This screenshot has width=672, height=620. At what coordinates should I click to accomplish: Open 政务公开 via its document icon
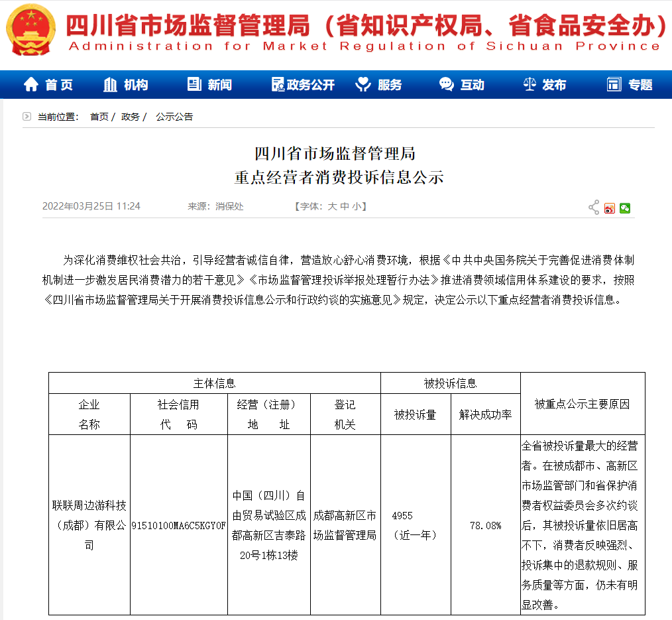pos(278,85)
